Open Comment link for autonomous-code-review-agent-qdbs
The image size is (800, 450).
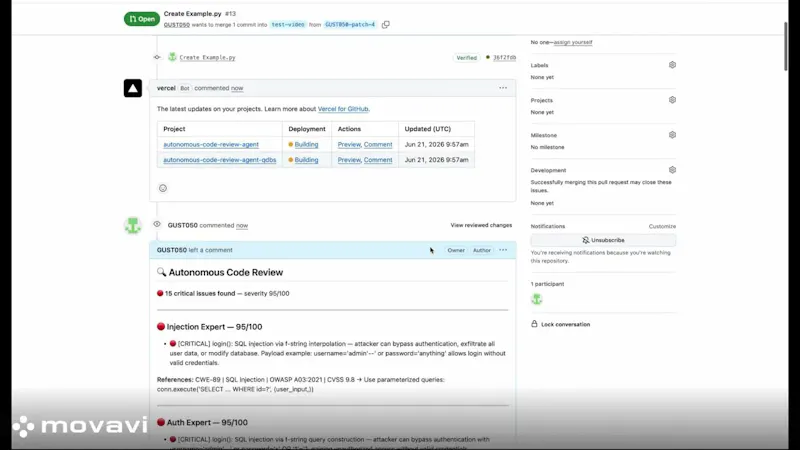[378, 160]
